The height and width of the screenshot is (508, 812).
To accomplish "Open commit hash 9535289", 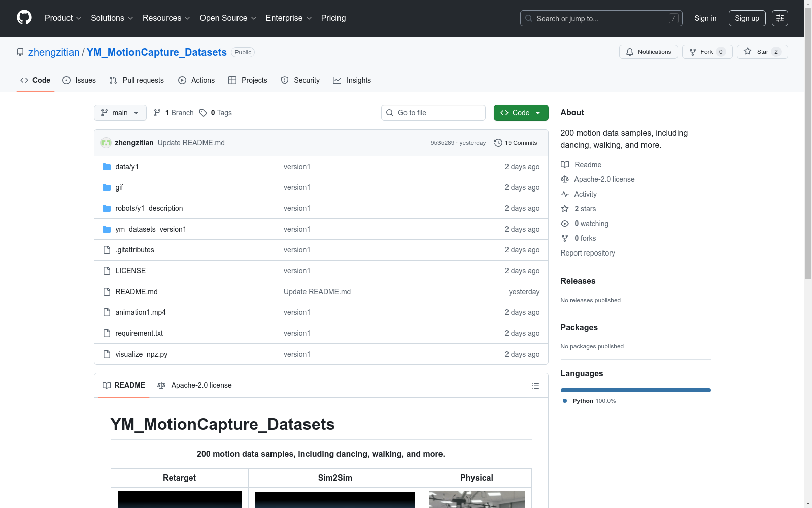I will (443, 143).
